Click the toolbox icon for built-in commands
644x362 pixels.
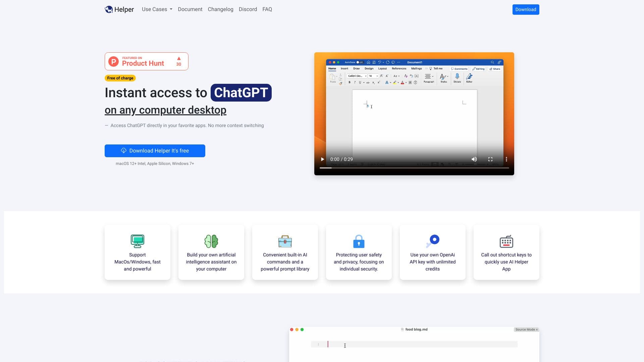click(x=285, y=241)
